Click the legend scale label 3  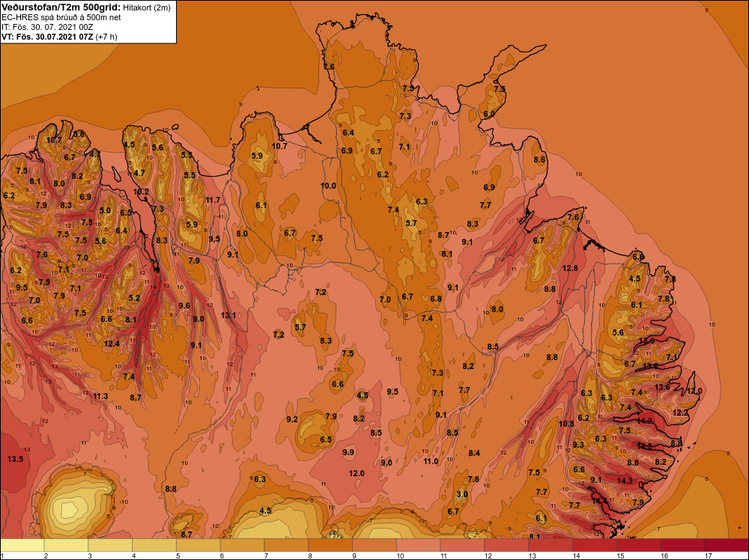(x=89, y=556)
